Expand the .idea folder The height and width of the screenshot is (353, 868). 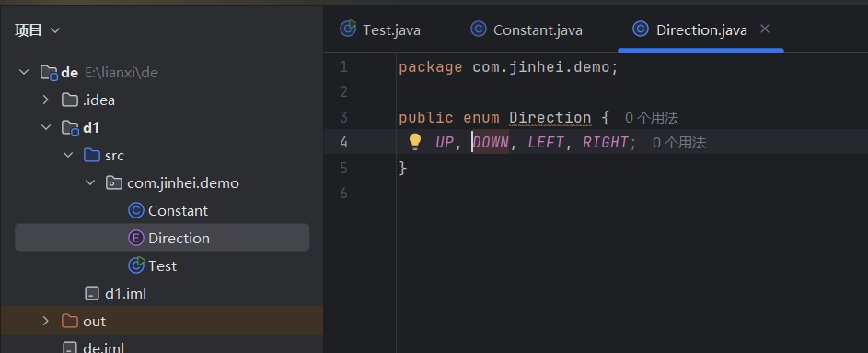pyautogui.click(x=46, y=100)
